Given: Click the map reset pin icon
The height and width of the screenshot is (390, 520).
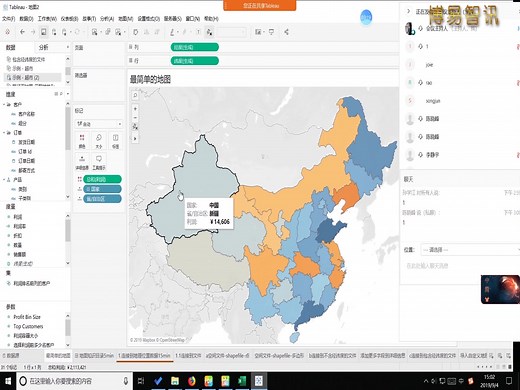Looking at the screenshot, I should tap(135, 126).
